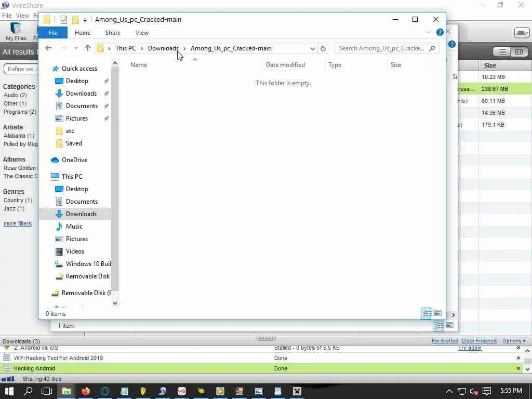Screen dimensions: 532x399
Task: Click Try again for the stalled download
Action: click(x=470, y=348)
